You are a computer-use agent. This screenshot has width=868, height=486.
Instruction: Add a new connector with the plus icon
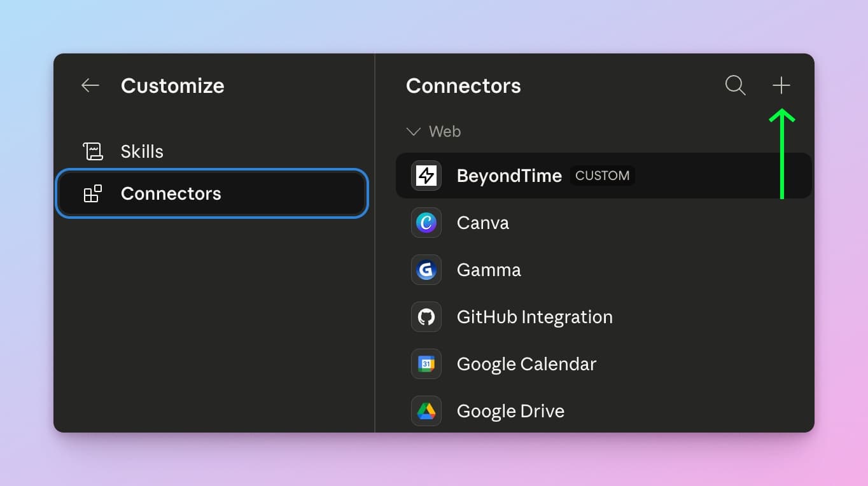pos(781,85)
